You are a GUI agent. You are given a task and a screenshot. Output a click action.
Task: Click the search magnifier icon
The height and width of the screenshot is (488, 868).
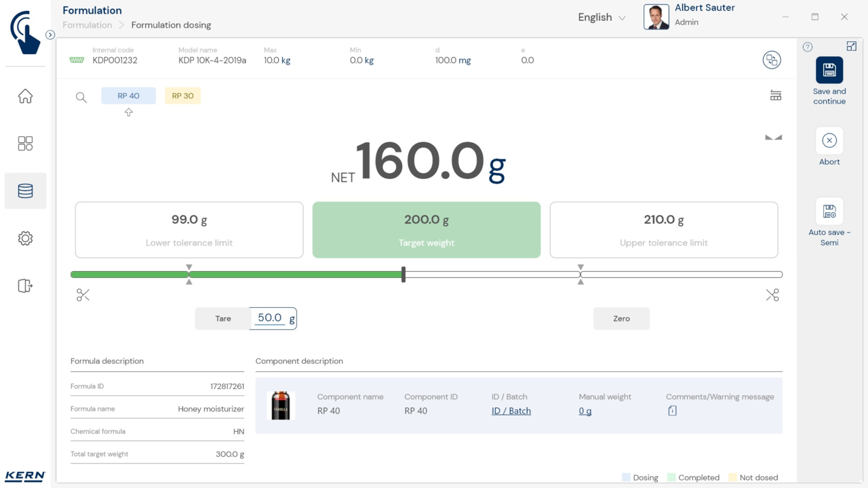pos(81,97)
